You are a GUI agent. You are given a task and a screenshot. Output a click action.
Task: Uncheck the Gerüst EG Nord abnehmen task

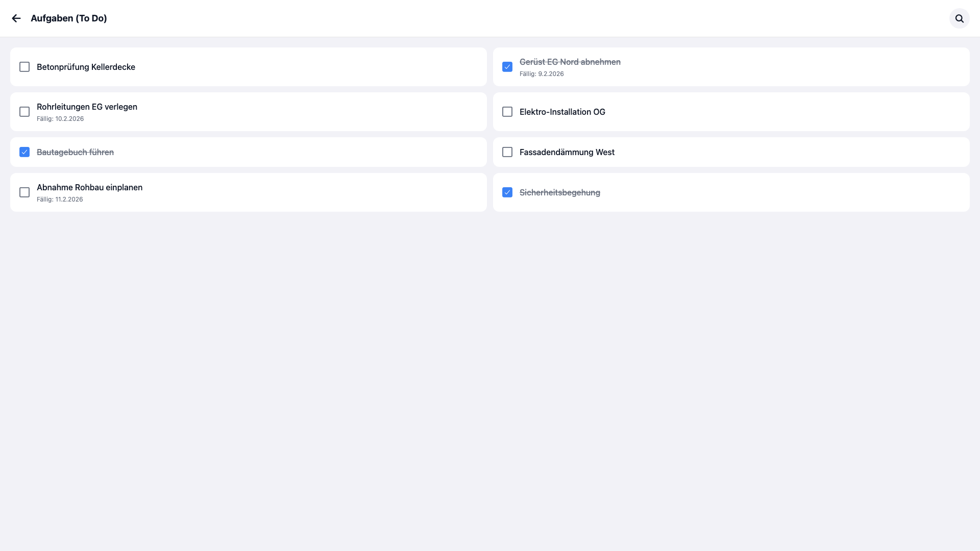point(507,67)
